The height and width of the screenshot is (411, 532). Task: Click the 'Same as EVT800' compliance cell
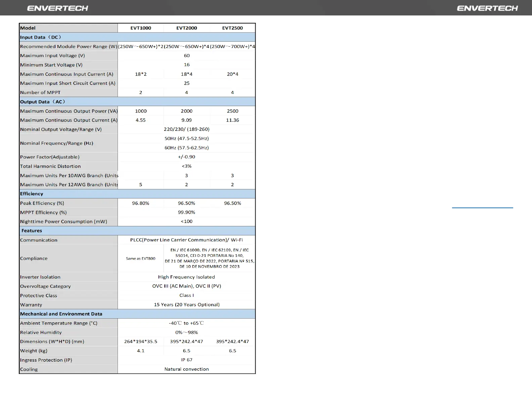click(141, 259)
